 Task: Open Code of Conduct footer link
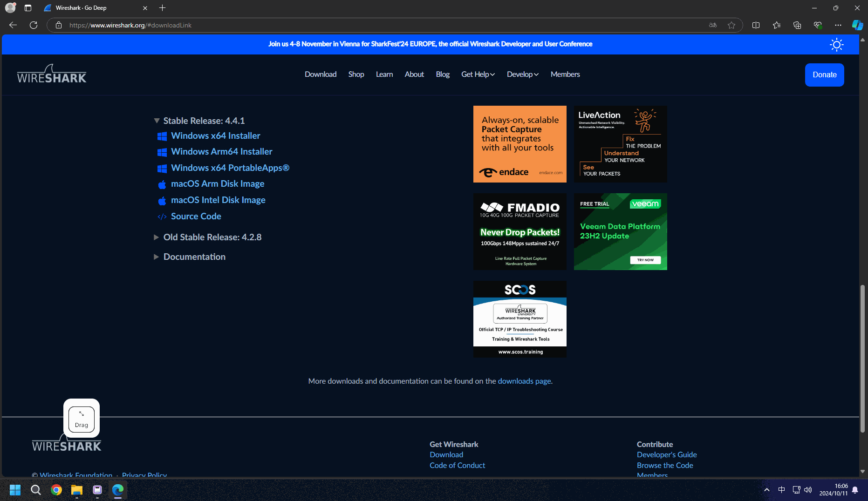457,466
